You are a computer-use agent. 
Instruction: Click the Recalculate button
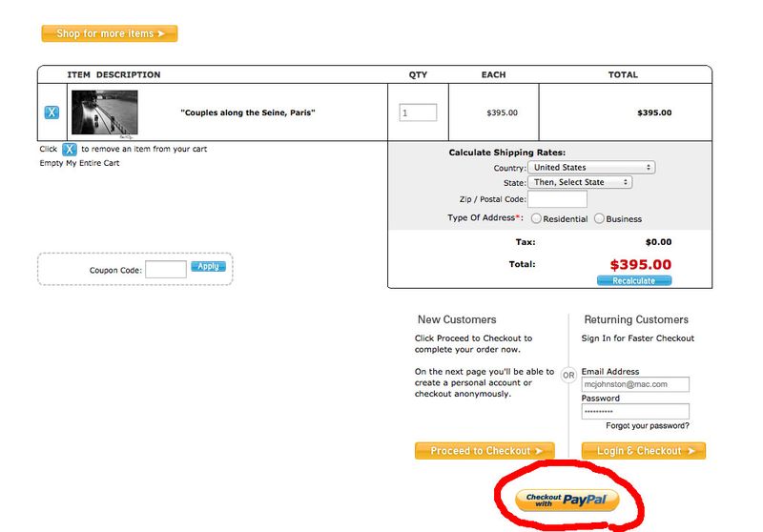634,281
